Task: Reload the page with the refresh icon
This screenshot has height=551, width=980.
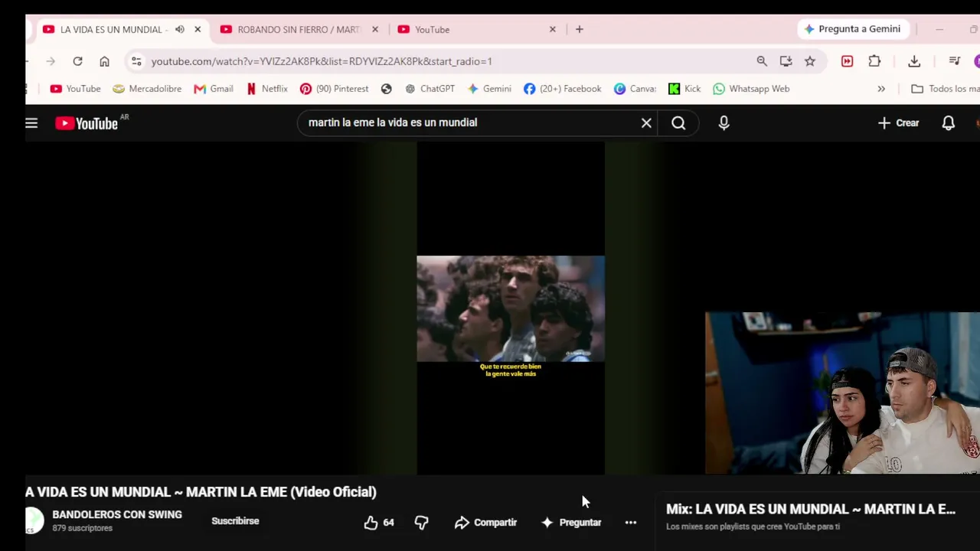Action: click(77, 61)
